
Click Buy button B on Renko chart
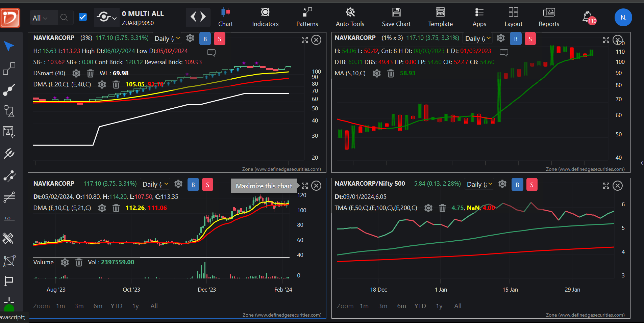[205, 39]
